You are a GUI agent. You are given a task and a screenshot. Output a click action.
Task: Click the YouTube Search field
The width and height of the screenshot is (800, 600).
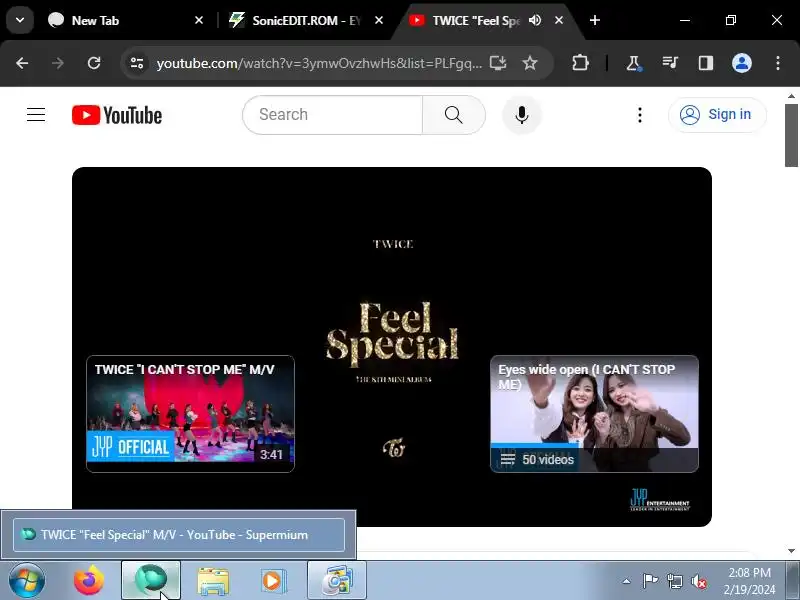(333, 115)
